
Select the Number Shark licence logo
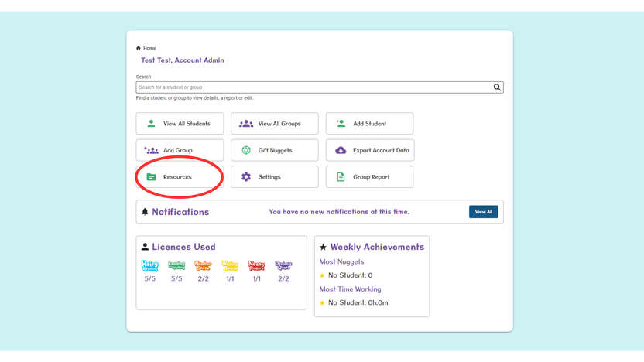204,265
